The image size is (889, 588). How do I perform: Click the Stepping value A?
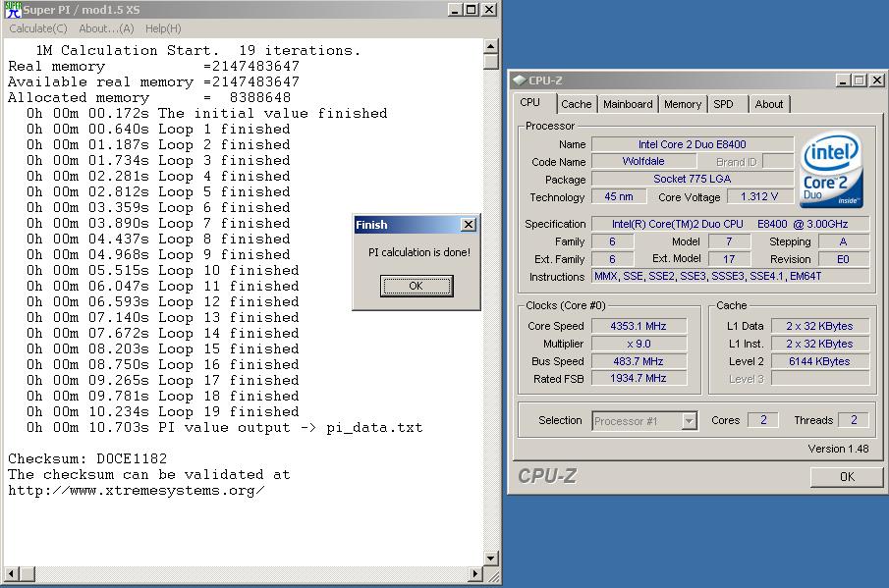coord(843,241)
